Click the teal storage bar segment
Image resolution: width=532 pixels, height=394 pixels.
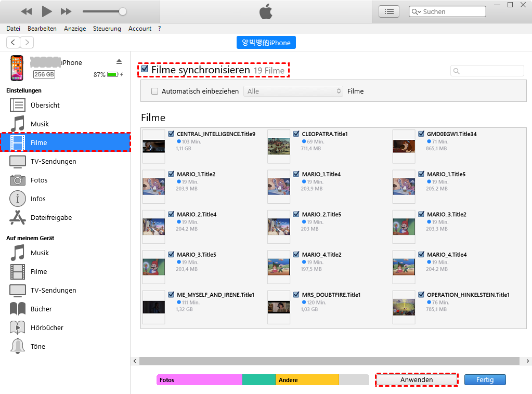(258, 380)
